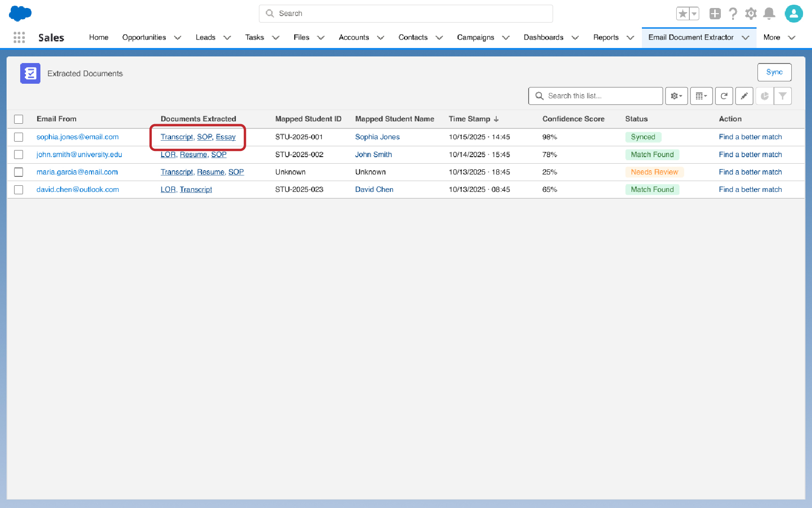812x508 pixels.
Task: Click the Search this list field
Action: pyautogui.click(x=601, y=96)
